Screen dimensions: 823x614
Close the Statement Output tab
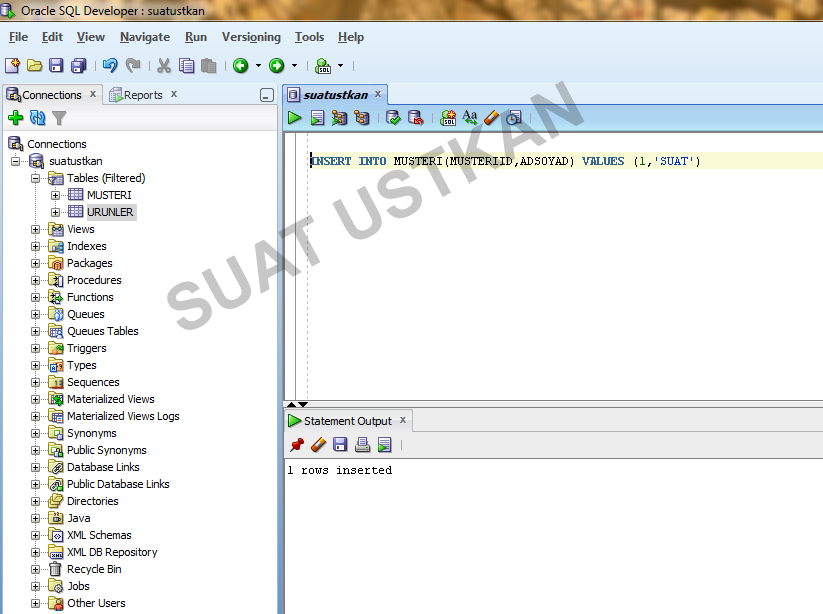403,420
